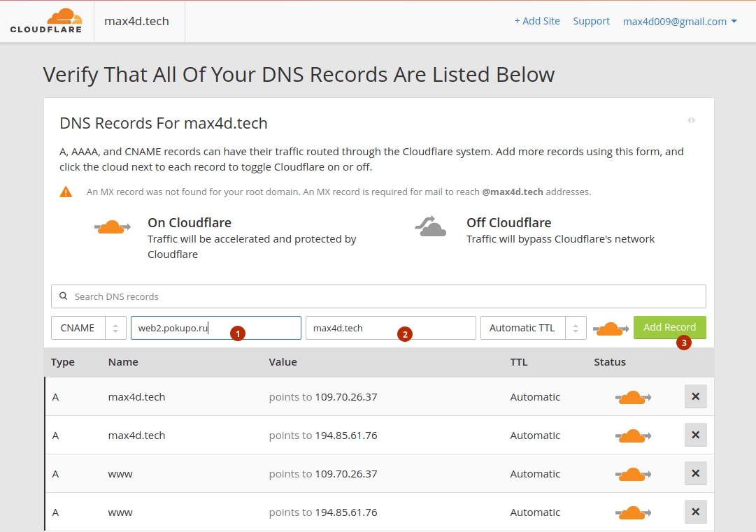The width and height of the screenshot is (756, 532).
Task: Click the Add Record button
Action: tap(670, 328)
